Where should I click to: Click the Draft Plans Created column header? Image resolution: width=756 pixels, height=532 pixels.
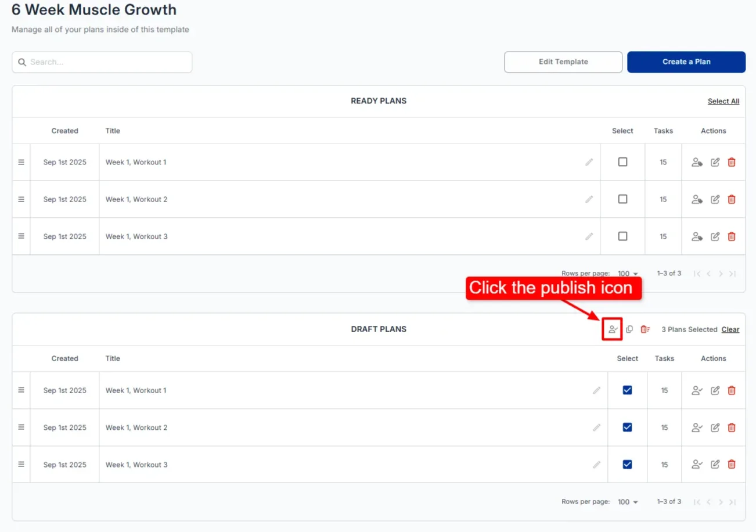click(x=64, y=359)
